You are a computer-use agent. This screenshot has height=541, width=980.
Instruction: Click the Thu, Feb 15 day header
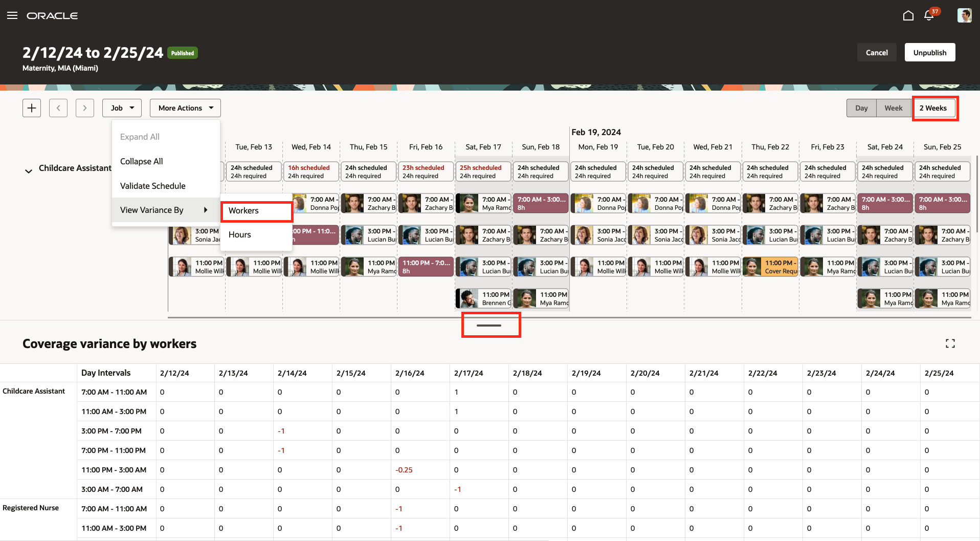click(x=368, y=147)
